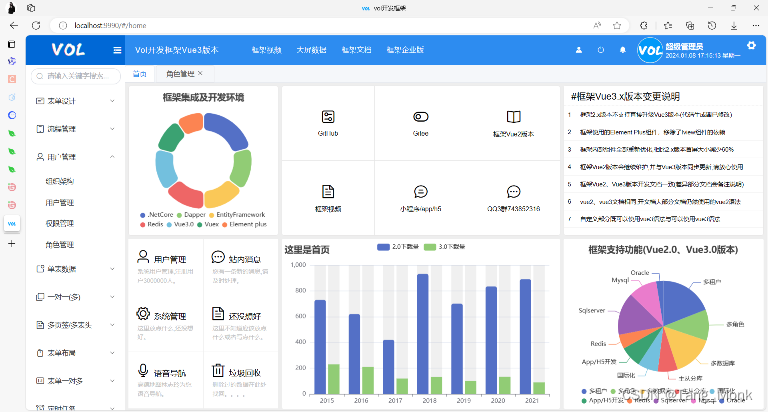The height and width of the screenshot is (412, 768).
Task: Open 框架文档 in top navigation
Action: point(357,50)
